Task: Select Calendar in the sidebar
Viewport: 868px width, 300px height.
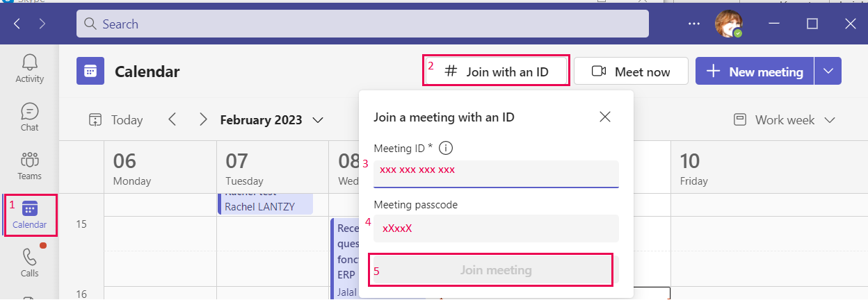Action: pos(29,215)
